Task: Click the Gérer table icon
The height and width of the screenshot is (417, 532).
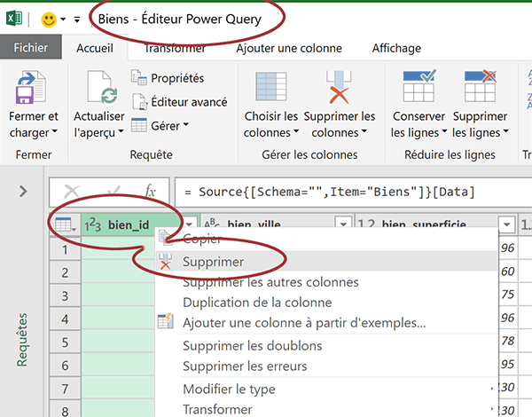Action: (x=139, y=125)
